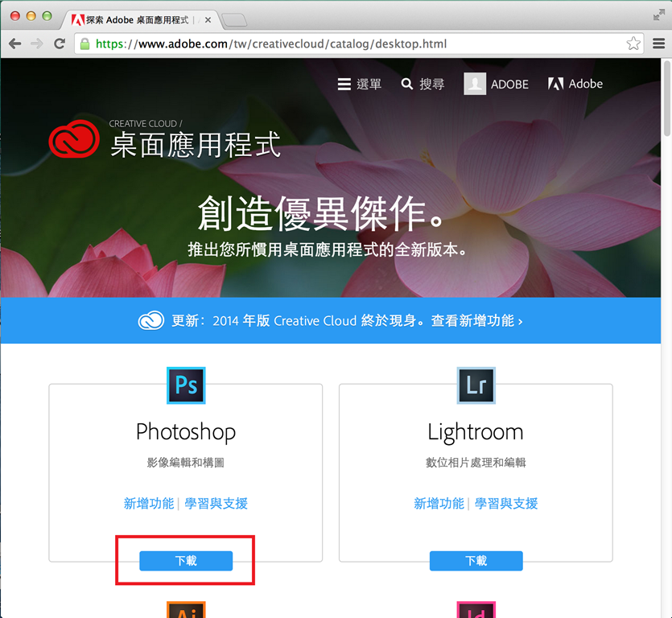The image size is (672, 618).
Task: Click the Photoshop 下載 download button
Action: click(x=186, y=561)
